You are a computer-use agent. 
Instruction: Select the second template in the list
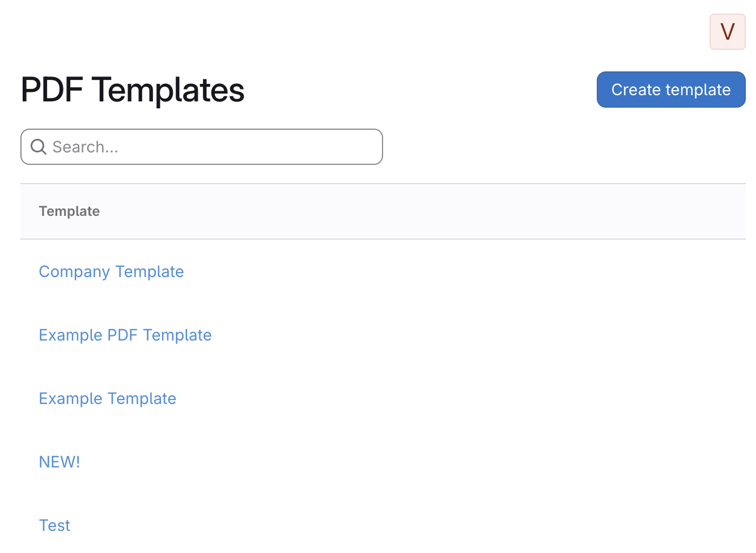pyautogui.click(x=125, y=335)
